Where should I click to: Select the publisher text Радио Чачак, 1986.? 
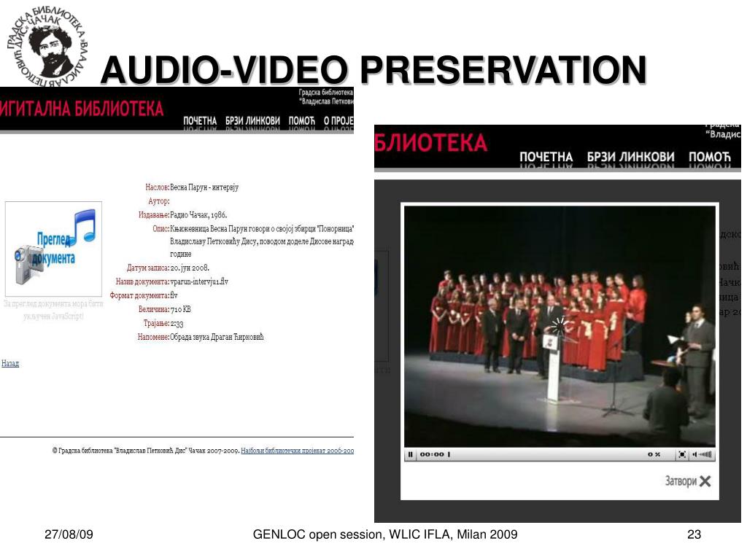(x=198, y=215)
